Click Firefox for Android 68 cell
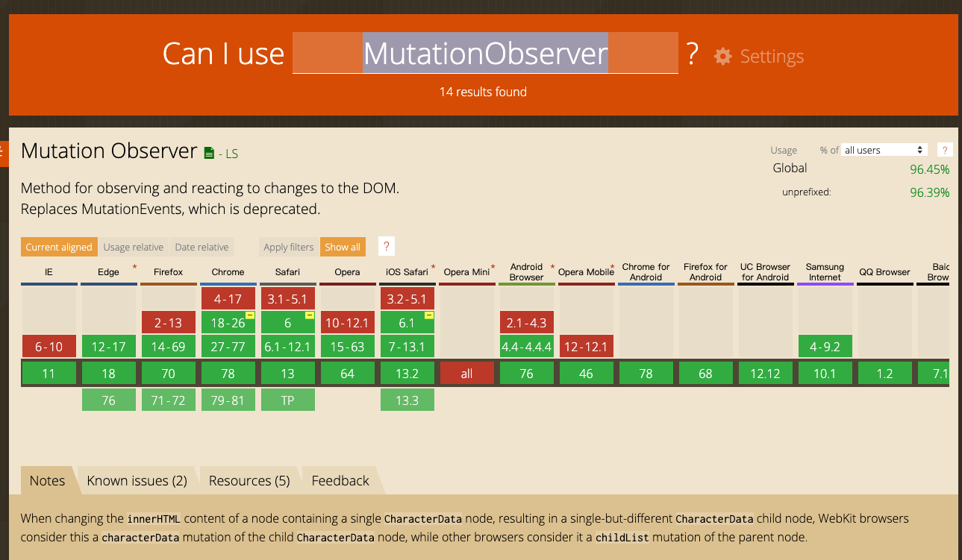This screenshot has height=560, width=962. (706, 374)
